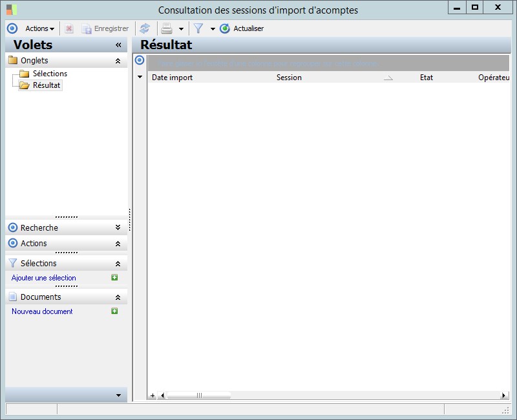Click green plus next to Nouveau document
The width and height of the screenshot is (517, 420).
coord(114,311)
